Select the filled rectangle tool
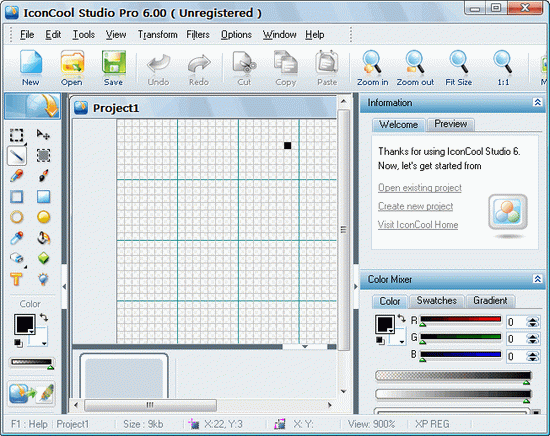 pyautogui.click(x=43, y=197)
